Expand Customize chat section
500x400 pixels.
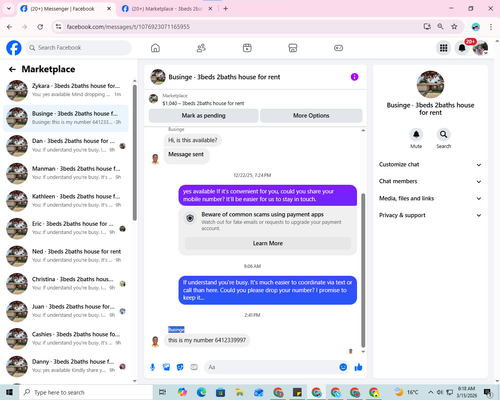coord(430,165)
